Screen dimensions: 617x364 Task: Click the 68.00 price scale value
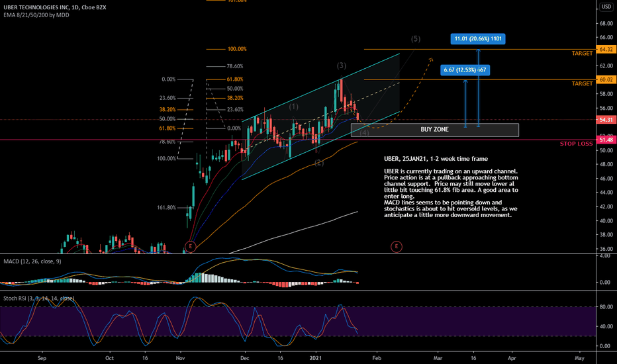point(606,24)
